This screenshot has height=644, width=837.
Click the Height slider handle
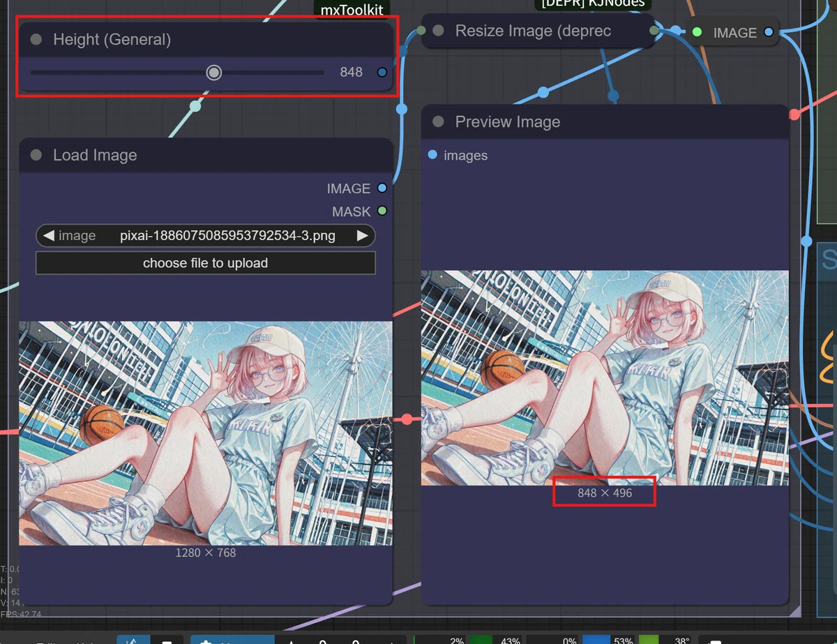(x=214, y=73)
